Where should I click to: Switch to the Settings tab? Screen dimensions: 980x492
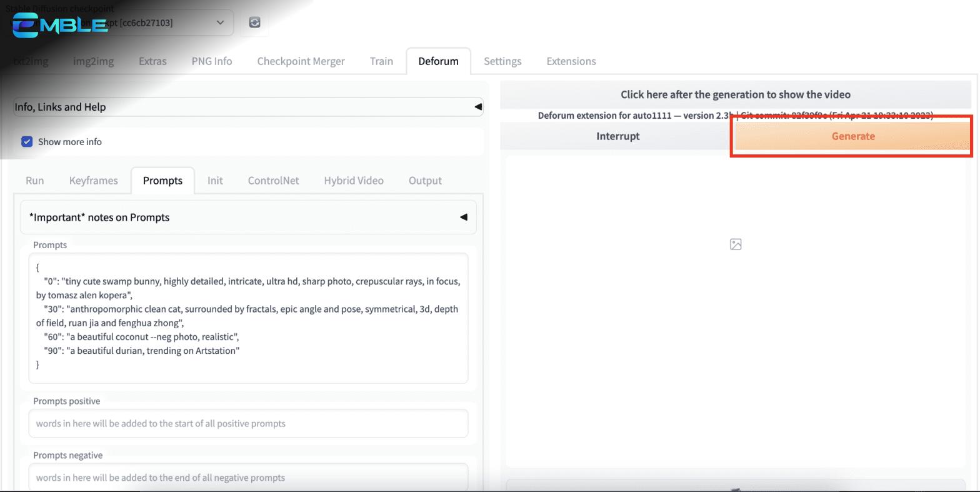point(502,61)
